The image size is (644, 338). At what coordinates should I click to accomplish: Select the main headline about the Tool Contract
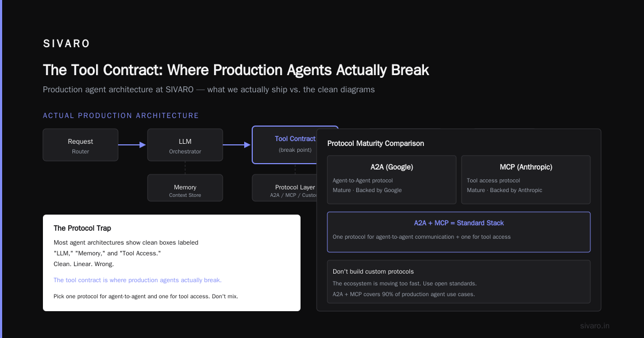click(x=236, y=70)
